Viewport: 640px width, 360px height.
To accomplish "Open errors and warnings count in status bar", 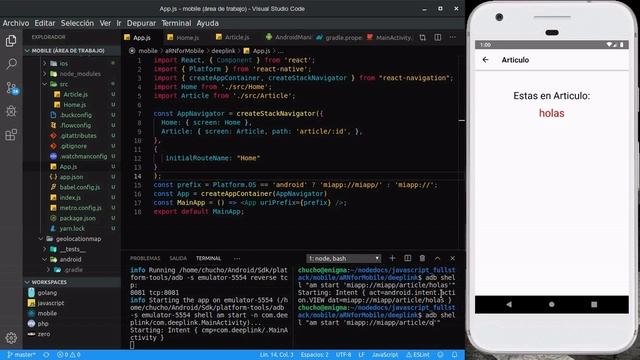I will (69, 355).
